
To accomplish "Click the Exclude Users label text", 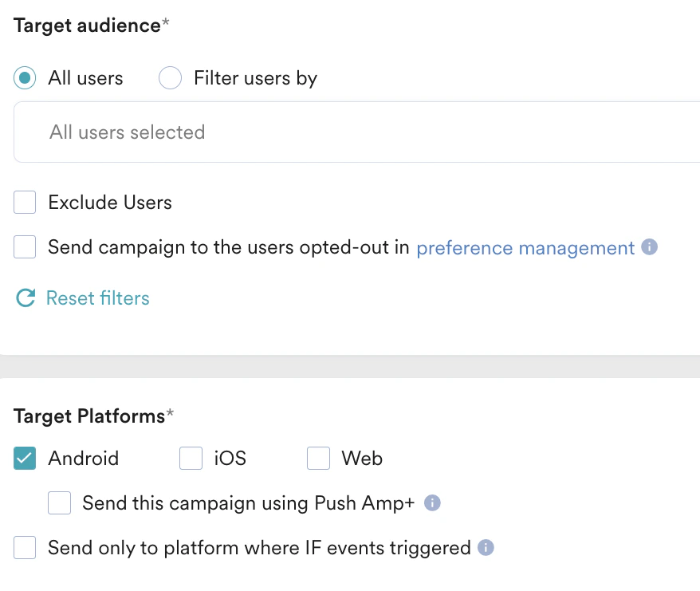I will pyautogui.click(x=109, y=202).
